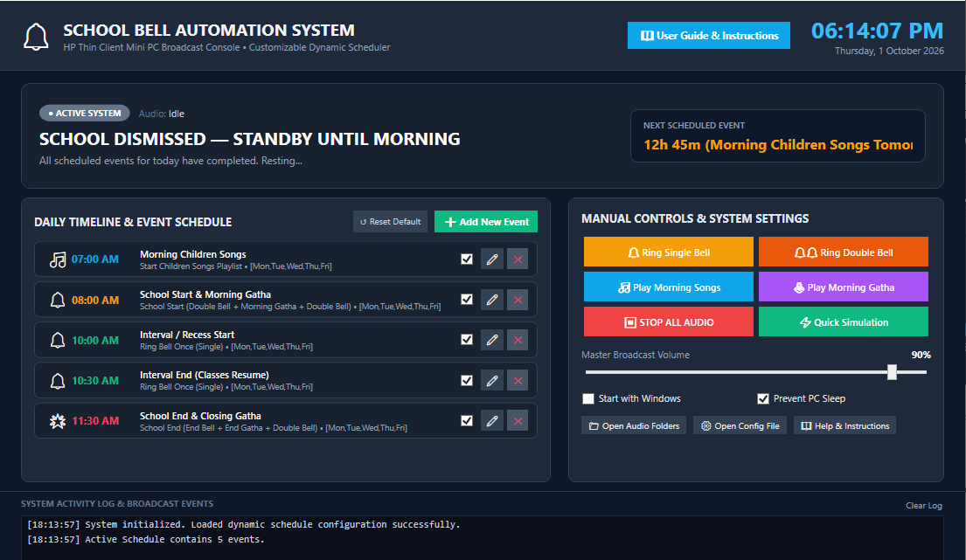This screenshot has height=560, width=966.
Task: Click the 06:14:07 PM clock display
Action: (x=877, y=31)
